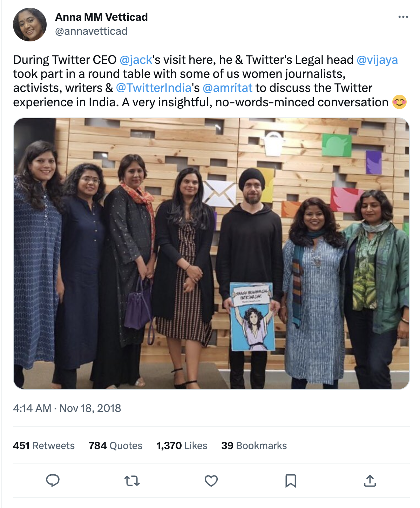The width and height of the screenshot is (420, 508).
Task: Open the @amritat mention link
Action: (227, 88)
